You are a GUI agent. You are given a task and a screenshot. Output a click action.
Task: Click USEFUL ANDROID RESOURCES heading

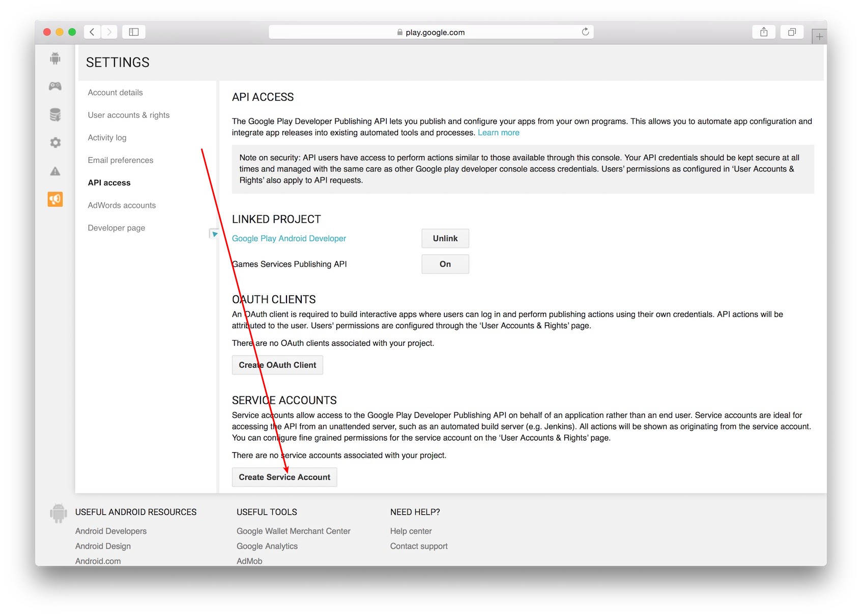pos(136,512)
